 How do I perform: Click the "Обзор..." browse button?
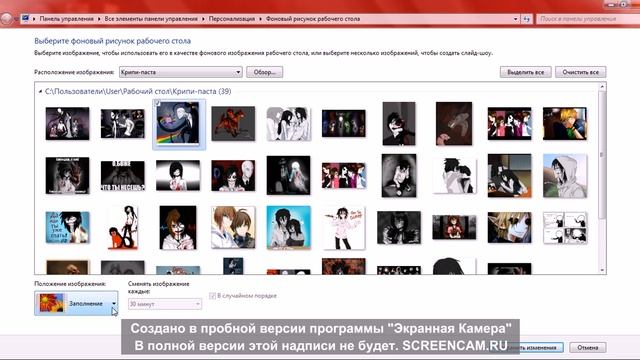264,72
